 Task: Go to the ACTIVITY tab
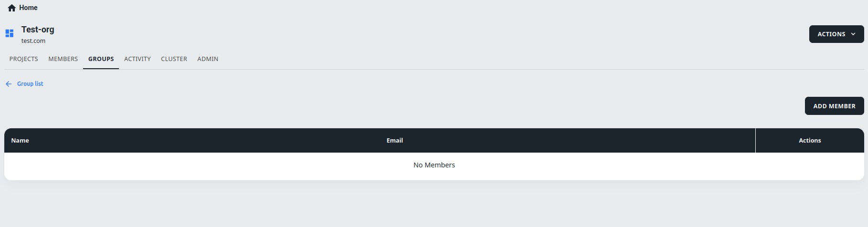(138, 59)
